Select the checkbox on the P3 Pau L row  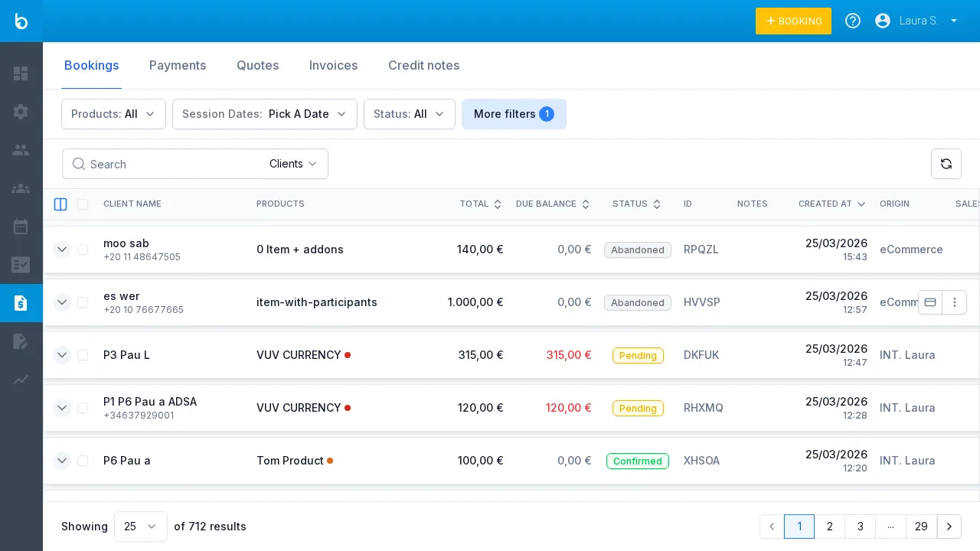(83, 354)
